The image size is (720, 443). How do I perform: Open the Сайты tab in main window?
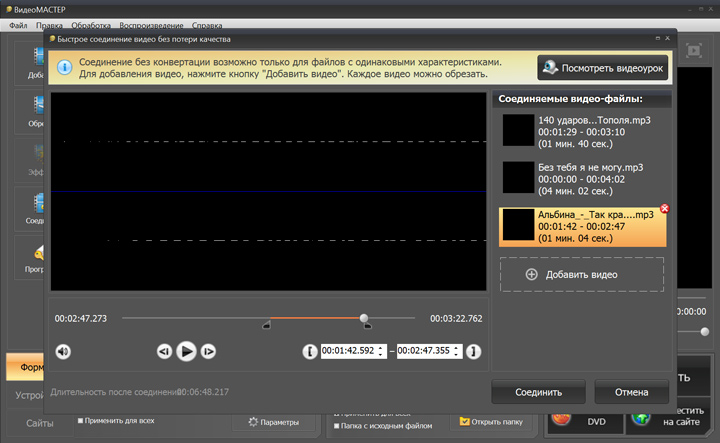(39, 423)
